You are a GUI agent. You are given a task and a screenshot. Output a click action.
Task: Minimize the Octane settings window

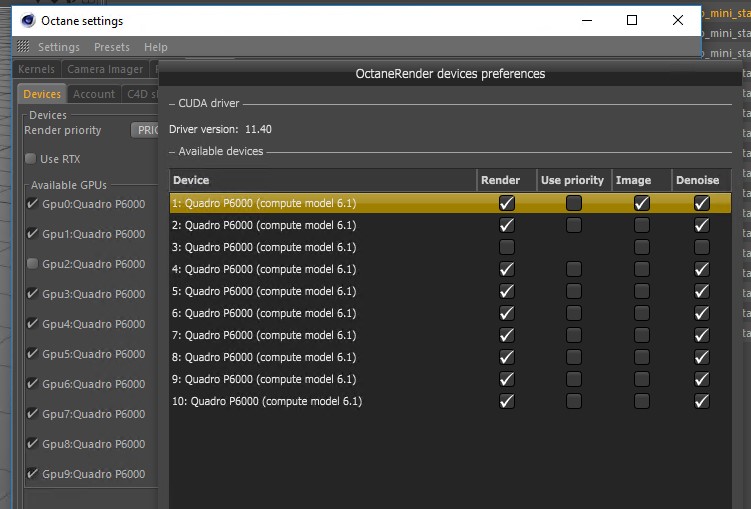(x=587, y=20)
